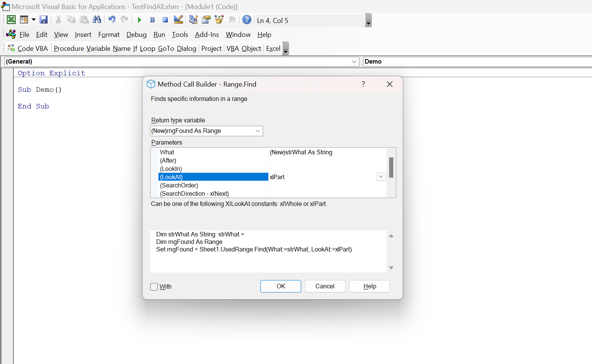Viewport: 592px width, 364px height.
Task: Click the Toolbox wrench icon
Action: [x=232, y=20]
